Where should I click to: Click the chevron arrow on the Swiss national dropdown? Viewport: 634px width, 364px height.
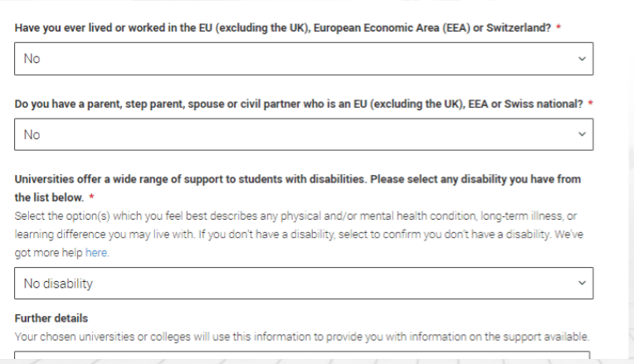tap(582, 134)
